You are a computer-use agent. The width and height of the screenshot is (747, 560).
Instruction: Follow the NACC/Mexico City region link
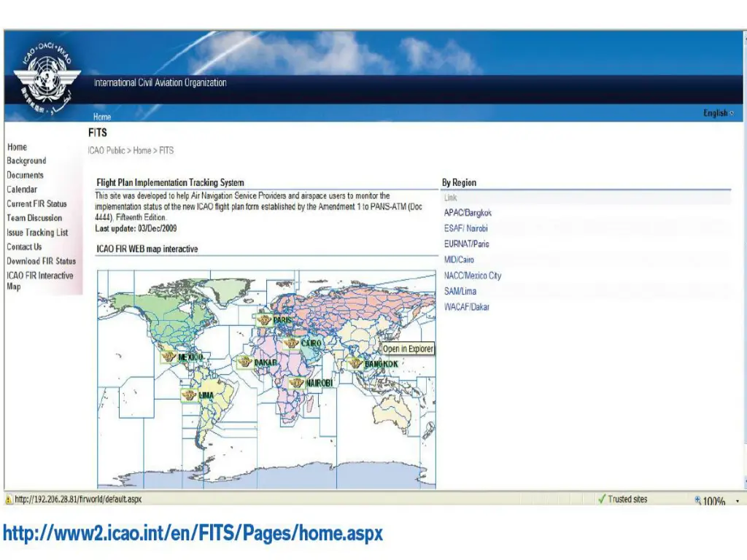tap(473, 276)
